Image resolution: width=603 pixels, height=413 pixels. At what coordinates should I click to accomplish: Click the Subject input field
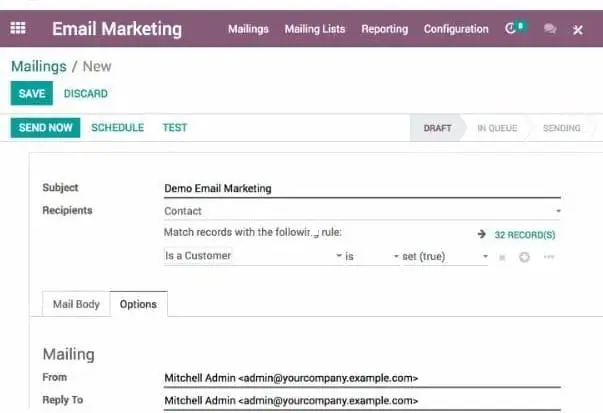(361, 188)
